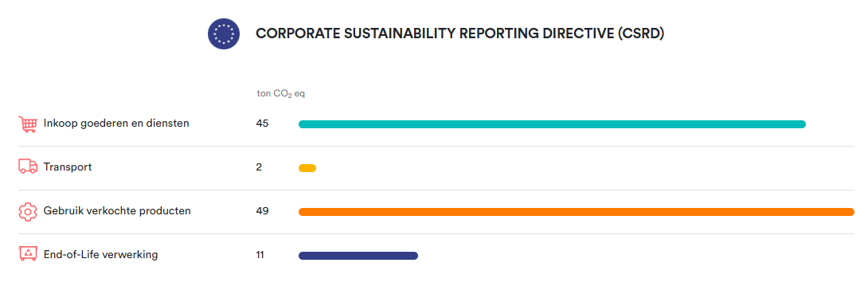Click the Transport truck icon
Viewport: 868px width, 294px height.
28,167
